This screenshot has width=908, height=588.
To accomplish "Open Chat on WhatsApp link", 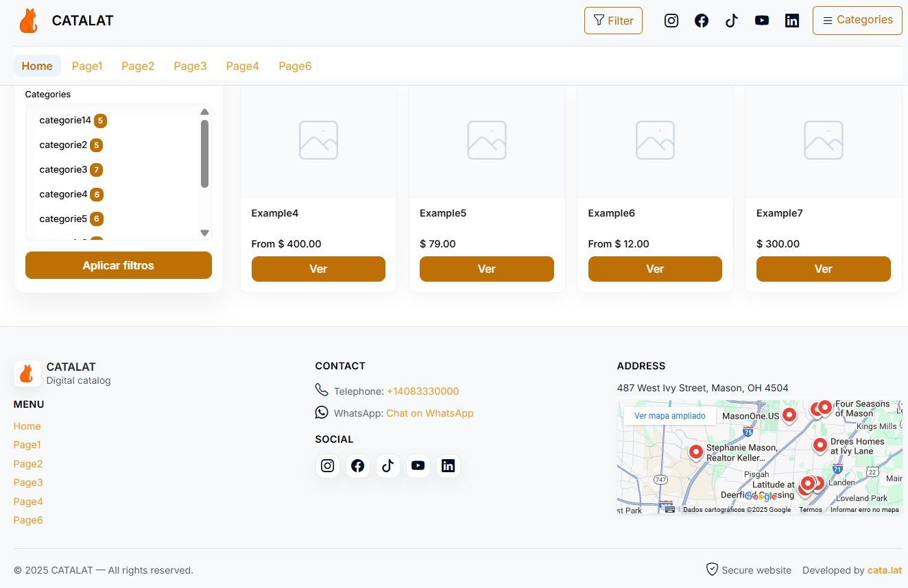I will (430, 413).
